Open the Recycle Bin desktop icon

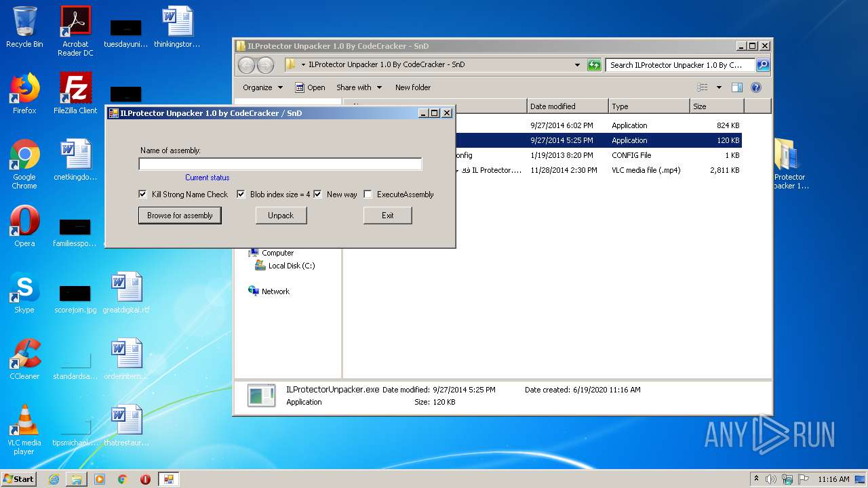24,27
